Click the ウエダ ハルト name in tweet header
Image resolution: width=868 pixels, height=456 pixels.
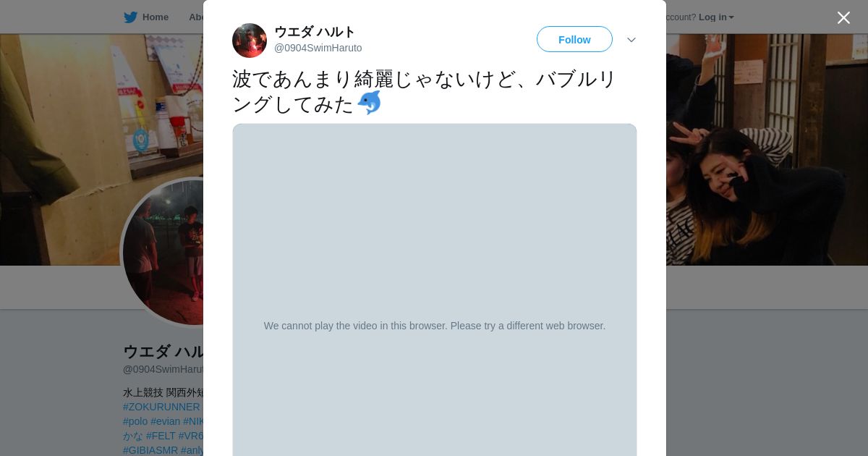[315, 32]
